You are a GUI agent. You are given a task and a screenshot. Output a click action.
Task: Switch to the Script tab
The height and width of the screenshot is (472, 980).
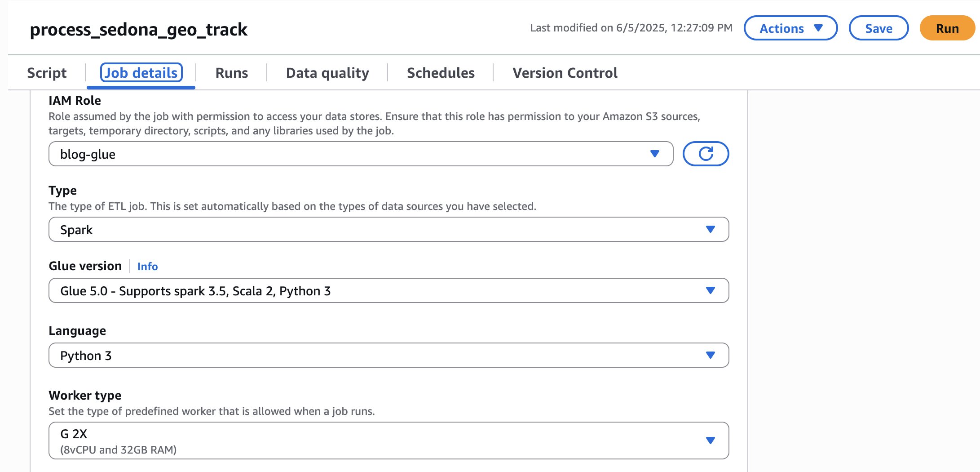click(46, 72)
